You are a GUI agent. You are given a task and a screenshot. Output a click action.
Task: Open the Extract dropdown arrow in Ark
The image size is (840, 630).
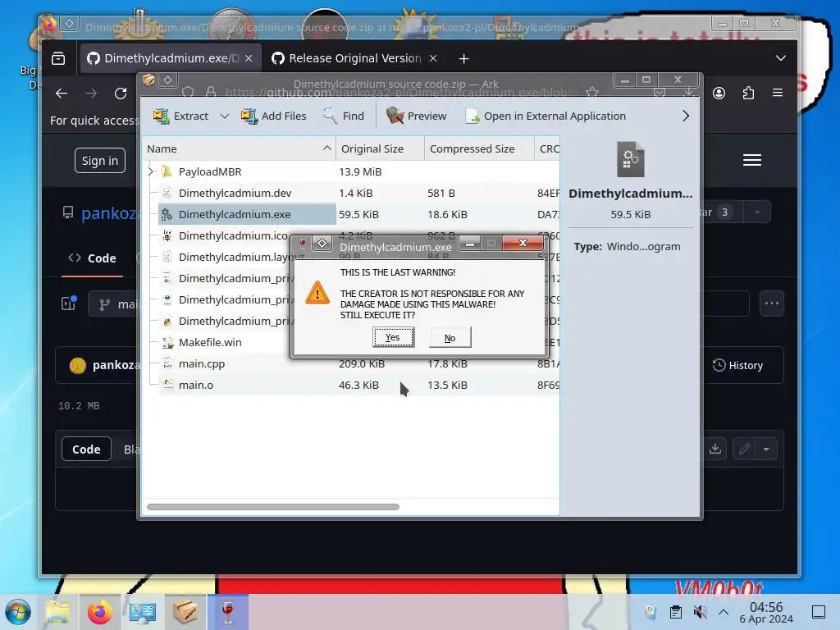pyautogui.click(x=225, y=116)
